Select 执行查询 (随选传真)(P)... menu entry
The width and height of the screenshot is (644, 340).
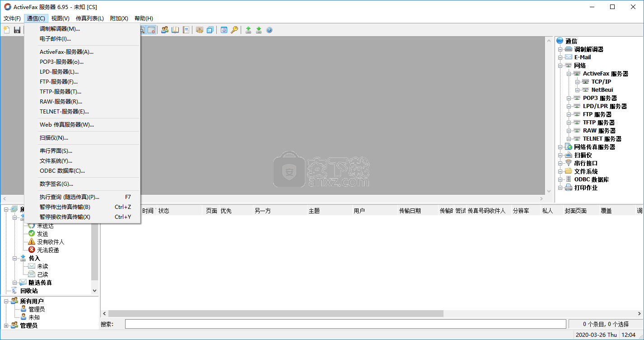pyautogui.click(x=82, y=197)
